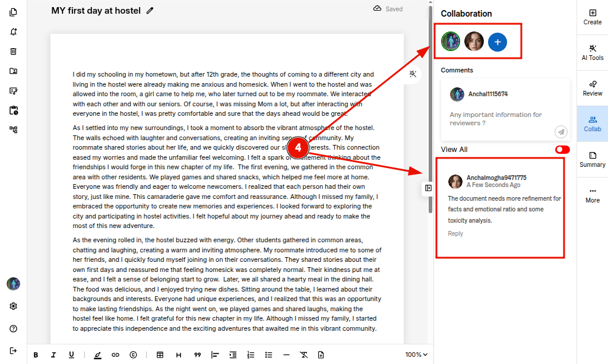Open the 100% zoom level dropdown
This screenshot has height=364, width=608.
tap(416, 354)
